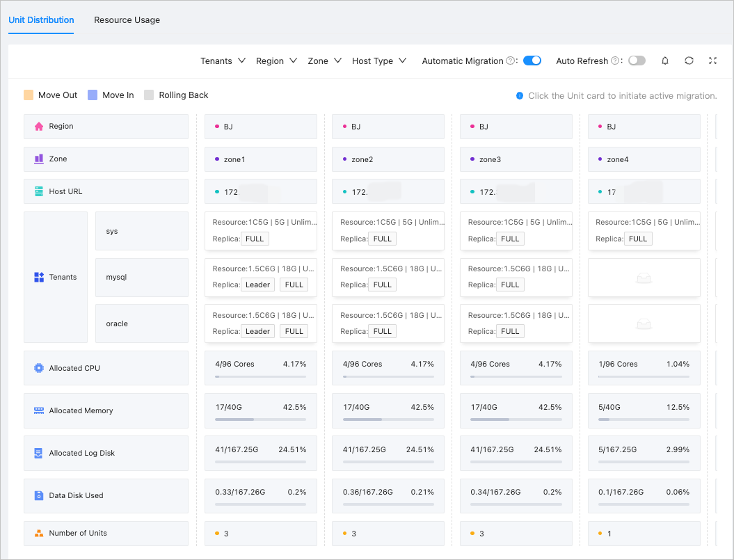Click the Allocated CPU chip icon
Viewport: 734px width, 560px height.
point(39,368)
